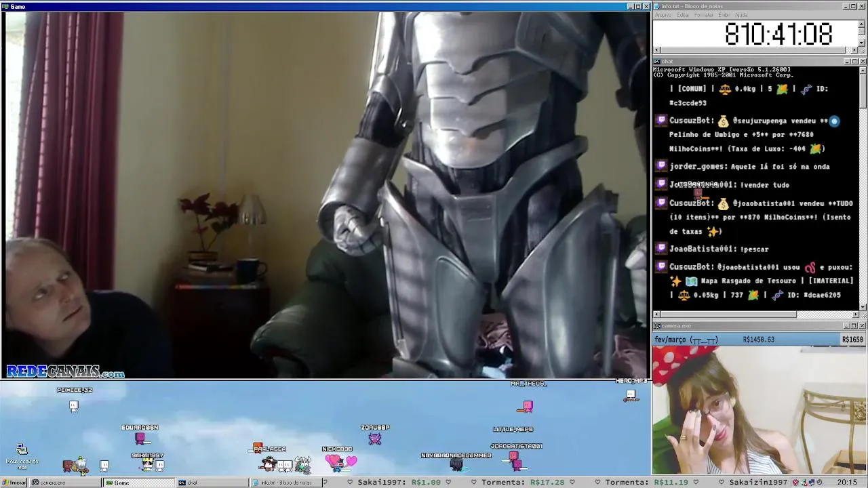
Task: Open Meus locais de rede desktop icon
Action: [22, 455]
